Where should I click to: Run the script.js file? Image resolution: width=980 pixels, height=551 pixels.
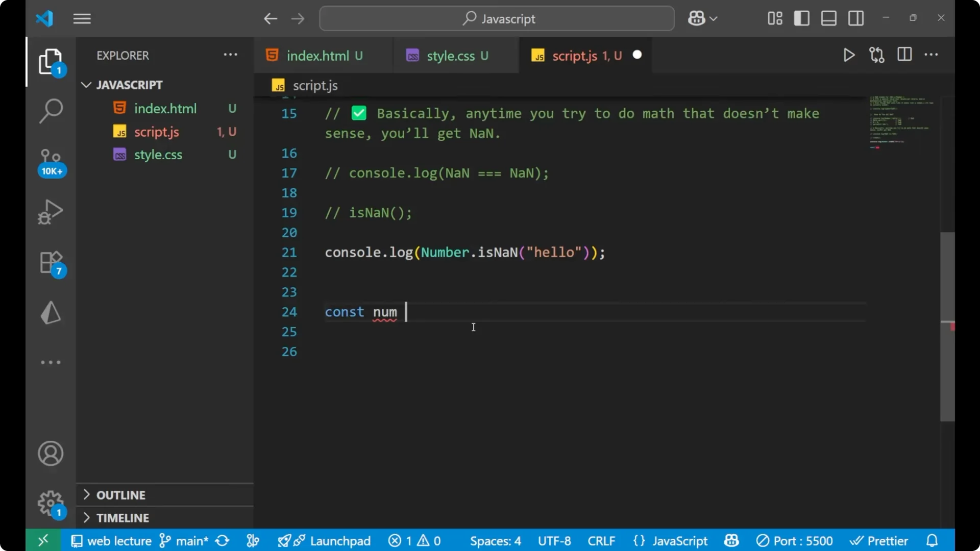pos(849,55)
